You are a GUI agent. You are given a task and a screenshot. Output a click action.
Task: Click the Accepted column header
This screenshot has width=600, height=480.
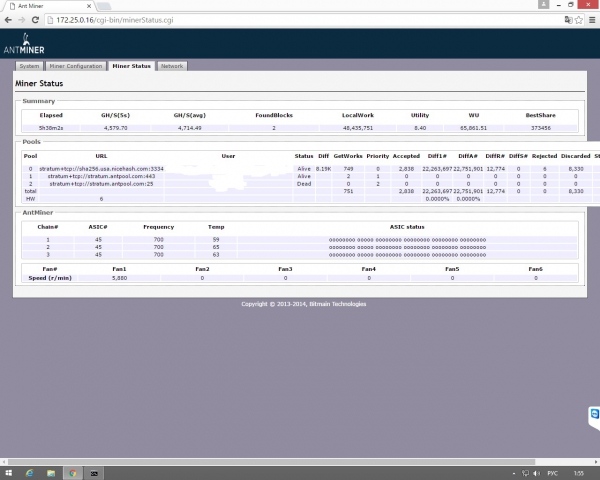tap(406, 156)
